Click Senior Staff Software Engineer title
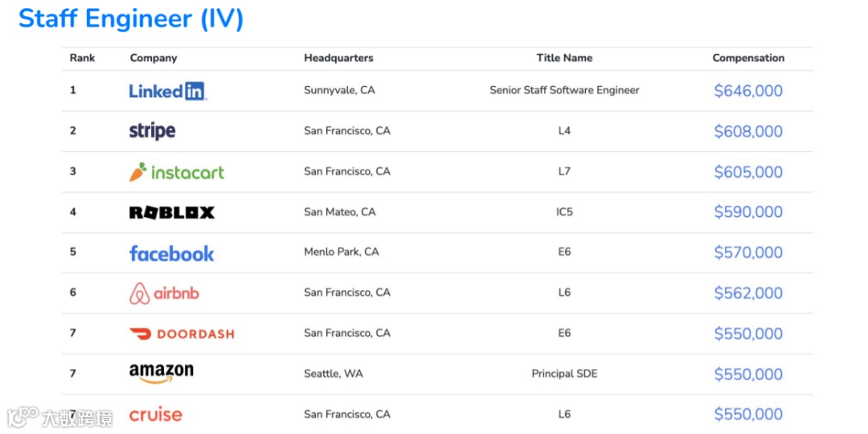This screenshot has height=434, width=868. click(x=564, y=90)
